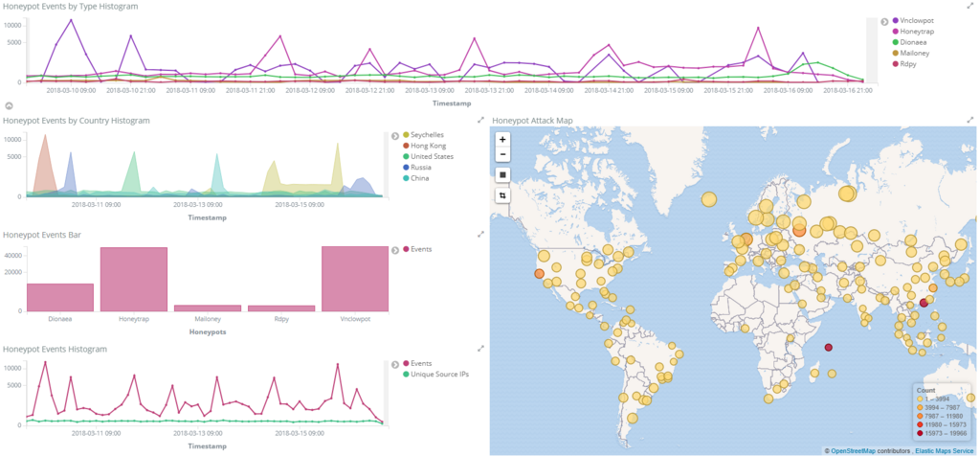
Task: Collapse the Events Bar legend arrow
Action: (395, 250)
